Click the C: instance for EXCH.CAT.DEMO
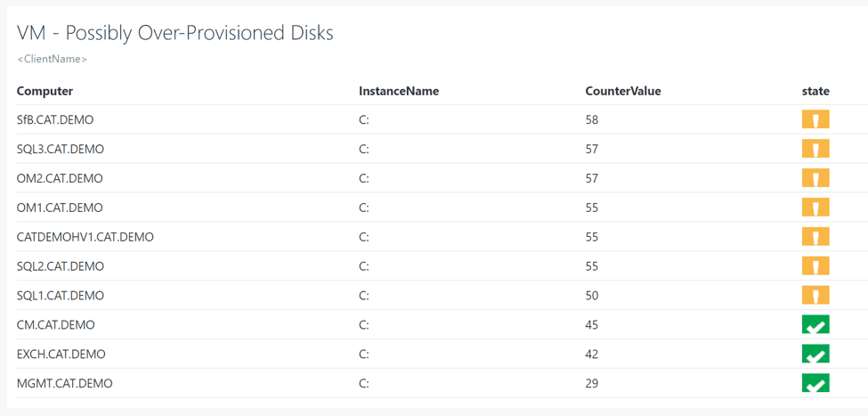This screenshot has height=416, width=868. click(364, 355)
